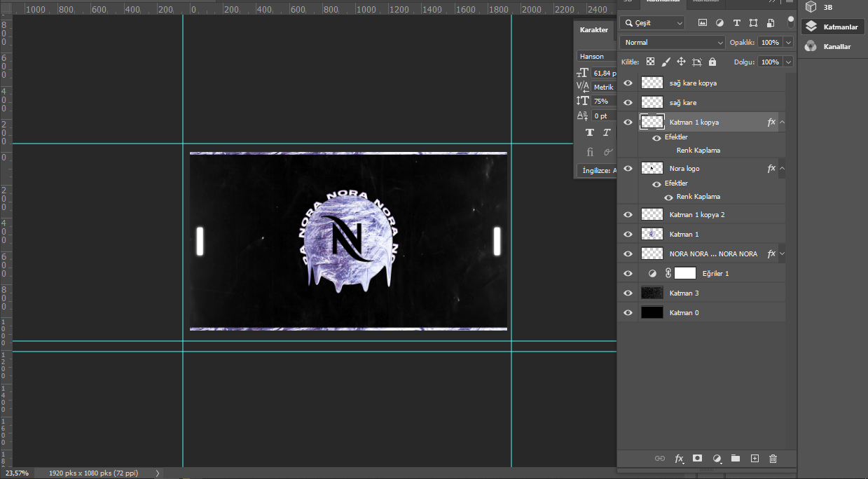
Task: Filter layers by smart object icon
Action: tap(770, 23)
